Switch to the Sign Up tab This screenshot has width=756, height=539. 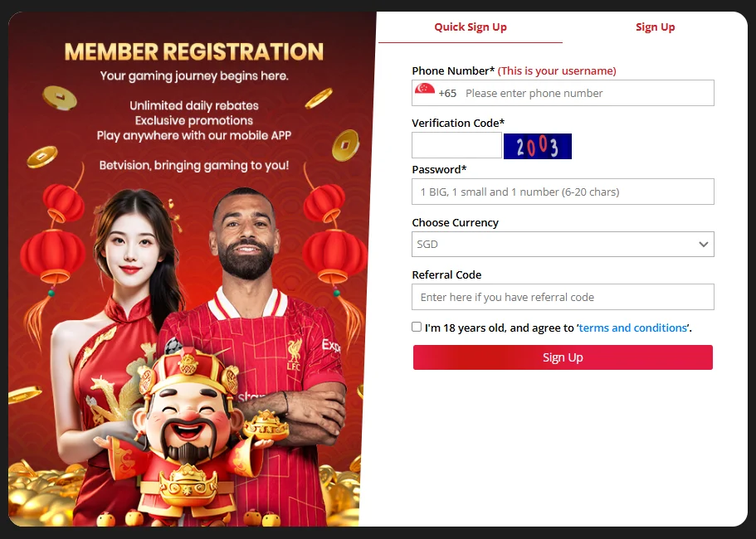point(655,27)
